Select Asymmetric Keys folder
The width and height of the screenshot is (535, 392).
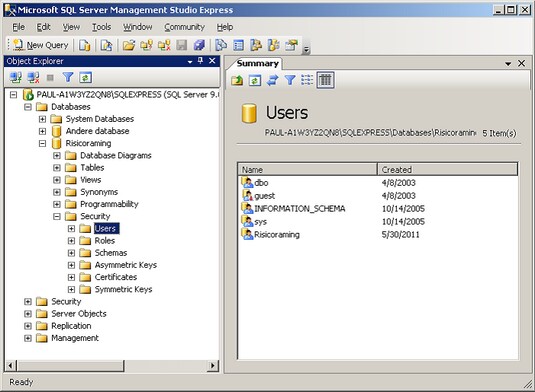126,265
